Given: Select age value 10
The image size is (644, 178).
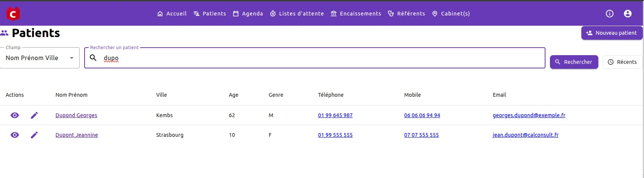Looking at the screenshot, I should click(232, 135).
